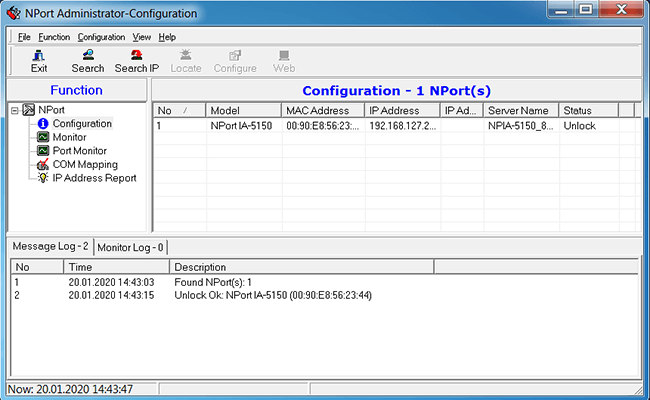Sort by MAC Address column header
The height and width of the screenshot is (400, 650).
(x=323, y=111)
